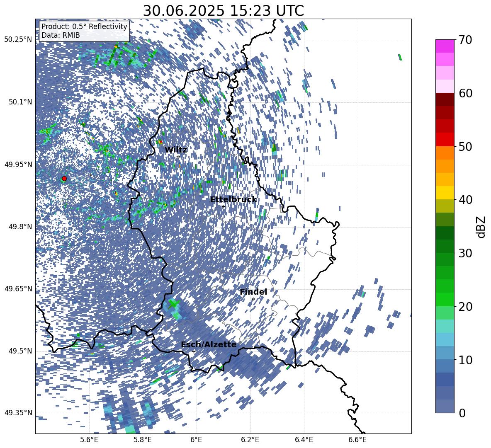This screenshot has height=448, width=491.
Task: Click the Esch/Alzette city label
Action: point(209,345)
